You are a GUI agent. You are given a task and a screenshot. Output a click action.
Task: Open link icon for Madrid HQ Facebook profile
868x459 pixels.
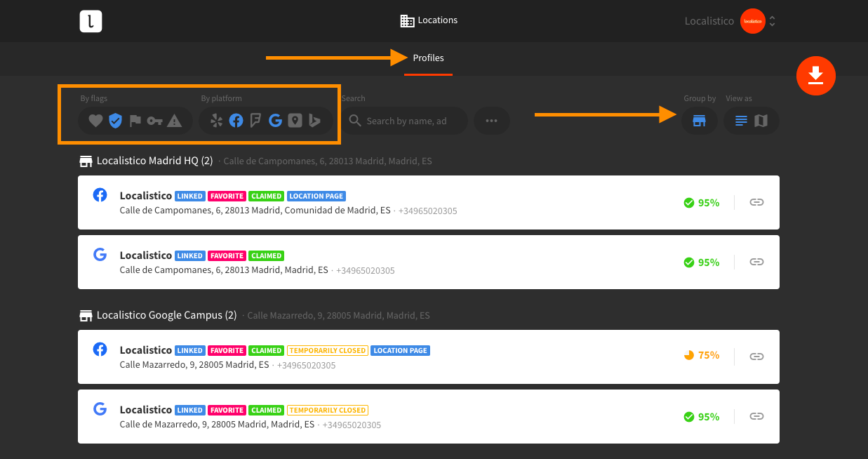756,202
